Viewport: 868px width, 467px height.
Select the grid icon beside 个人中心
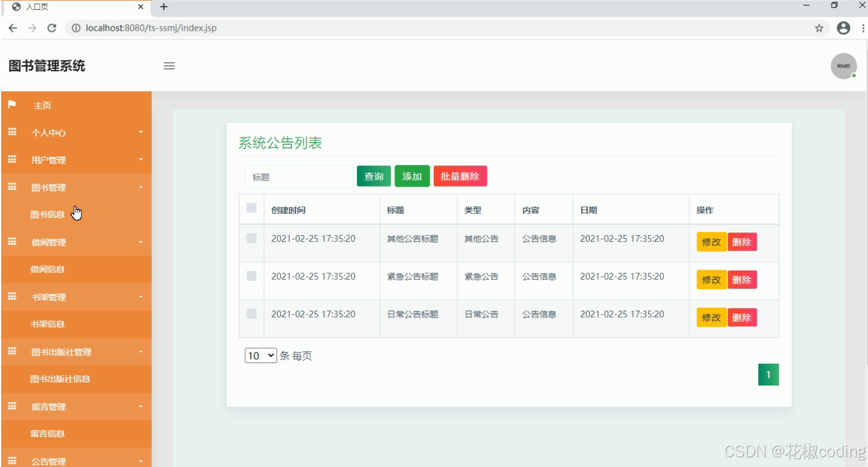(11, 132)
